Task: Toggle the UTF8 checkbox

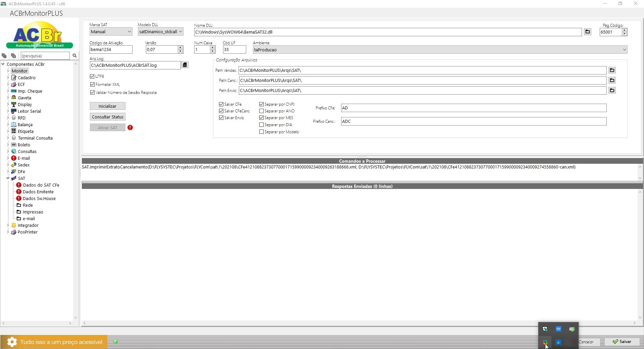Action: click(x=92, y=76)
